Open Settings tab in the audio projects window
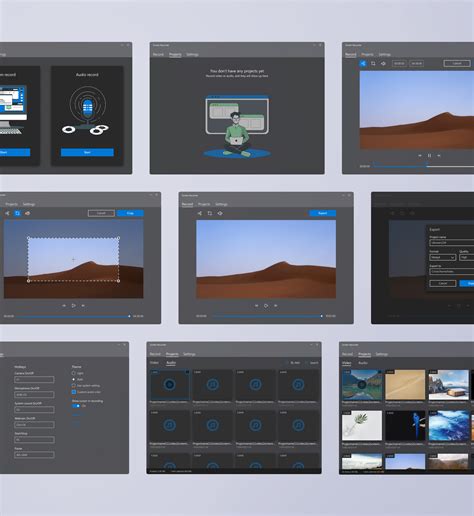 click(189, 354)
